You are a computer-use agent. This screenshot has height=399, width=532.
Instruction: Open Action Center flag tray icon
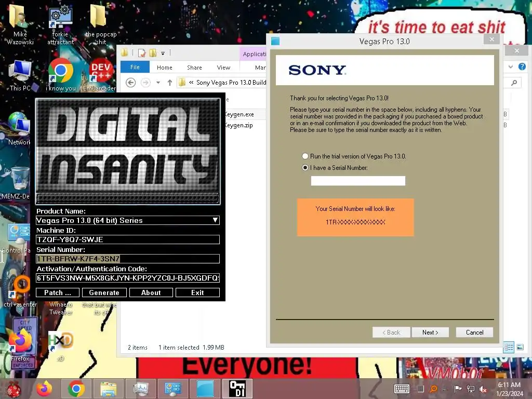tap(458, 389)
